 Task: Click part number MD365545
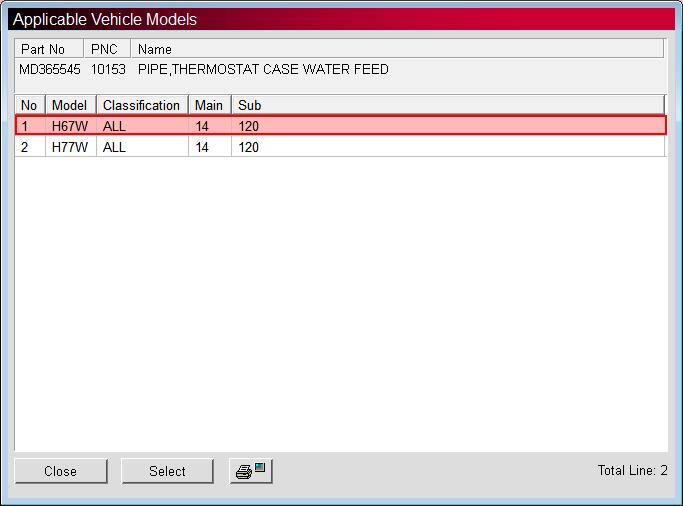click(x=50, y=69)
